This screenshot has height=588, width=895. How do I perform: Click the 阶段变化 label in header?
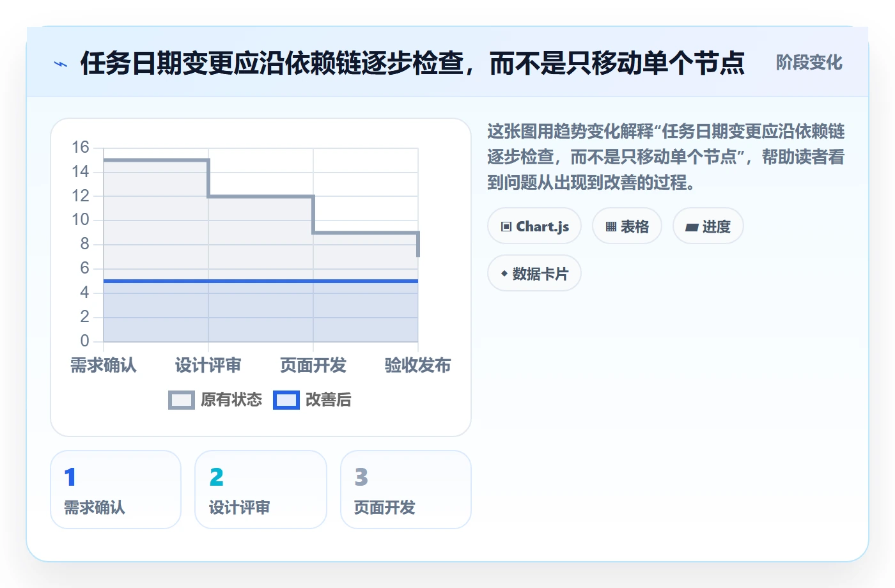point(809,63)
